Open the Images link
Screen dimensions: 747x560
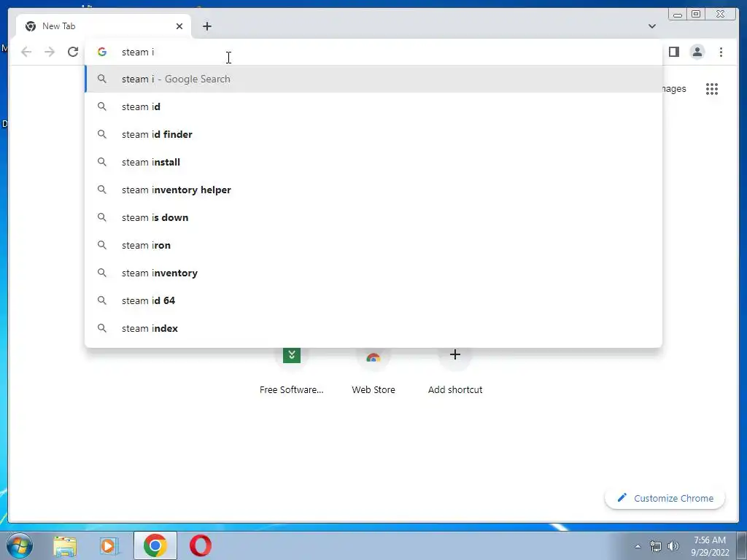click(674, 89)
